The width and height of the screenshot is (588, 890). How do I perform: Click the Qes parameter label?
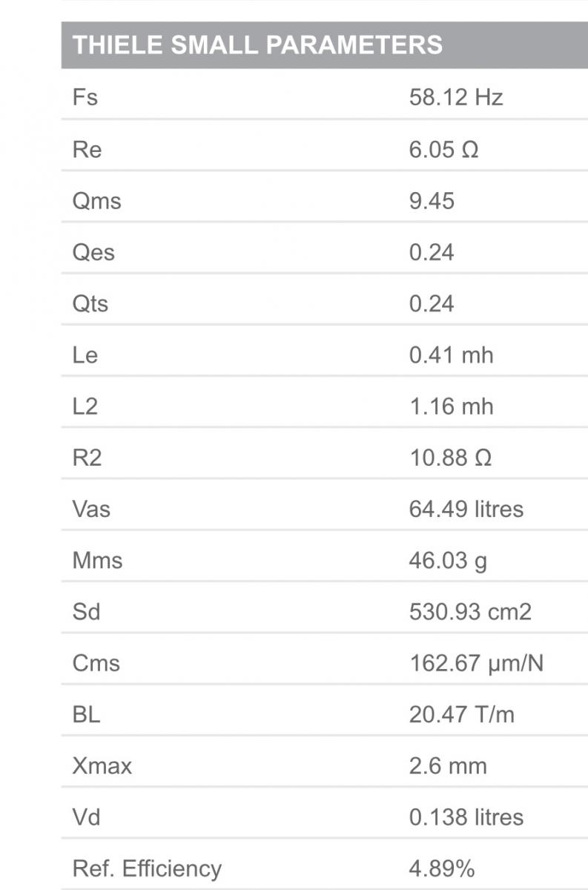[x=93, y=252]
